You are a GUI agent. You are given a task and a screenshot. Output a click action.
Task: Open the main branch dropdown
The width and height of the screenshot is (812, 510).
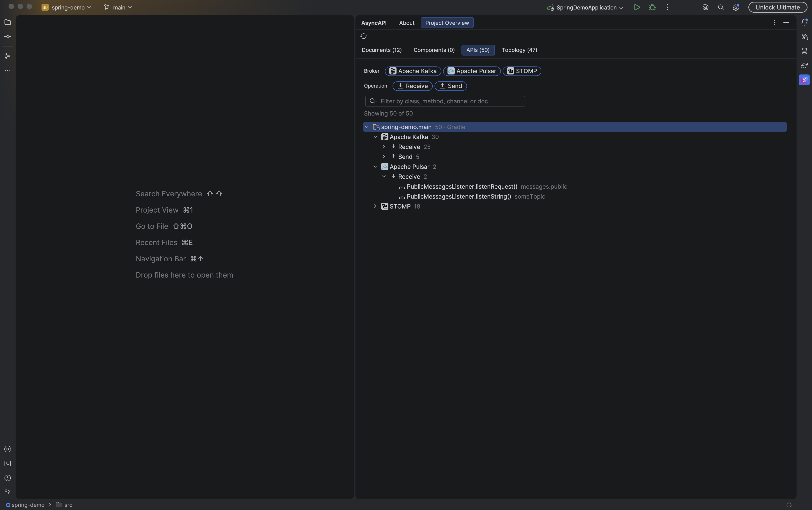[118, 7]
